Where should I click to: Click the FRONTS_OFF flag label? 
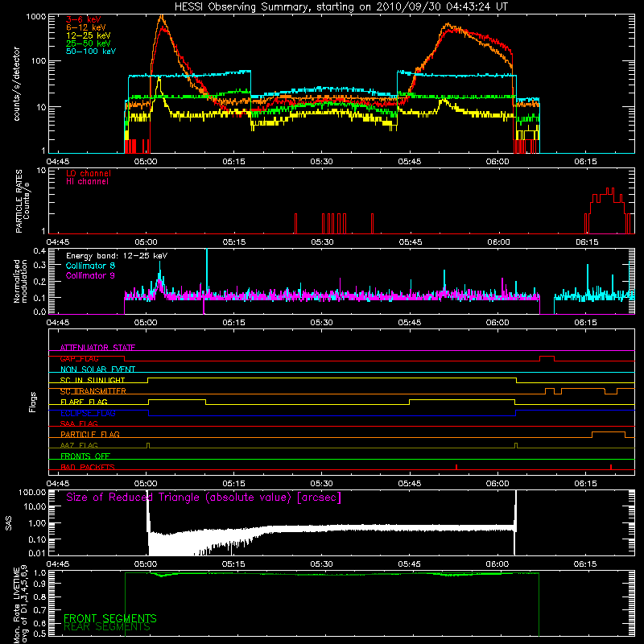click(85, 456)
